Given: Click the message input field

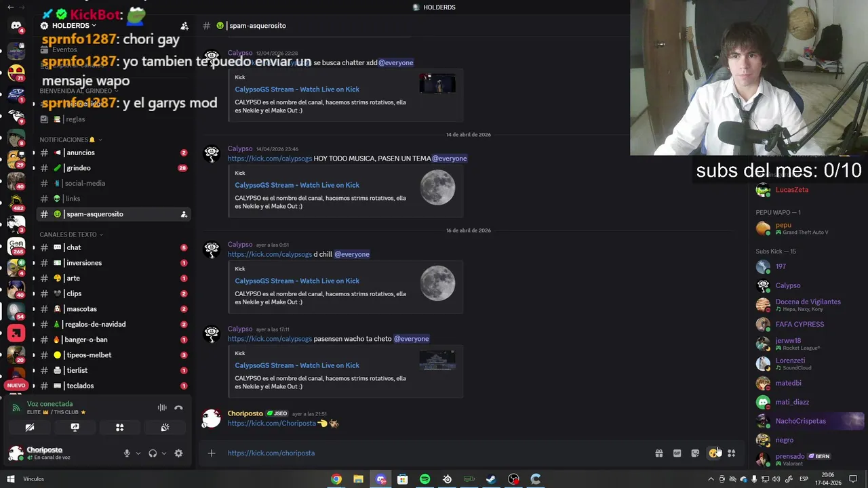Looking at the screenshot, I should pyautogui.click(x=434, y=453).
